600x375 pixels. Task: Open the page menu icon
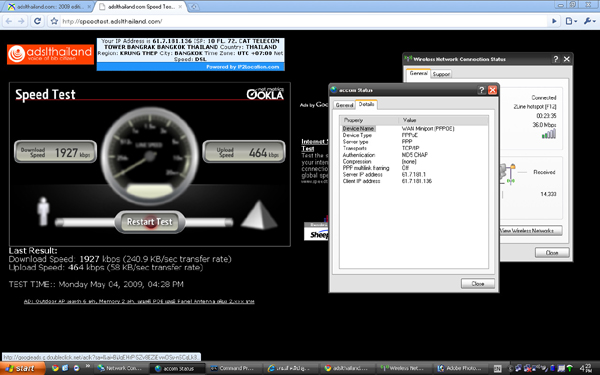tap(571, 21)
